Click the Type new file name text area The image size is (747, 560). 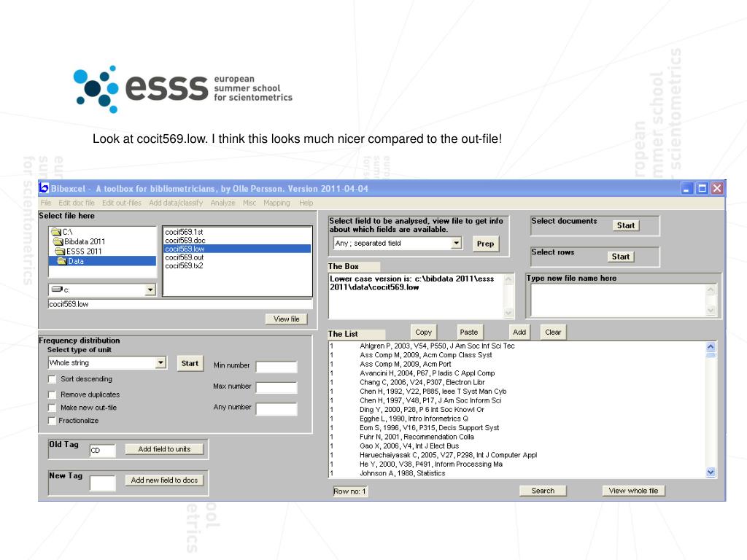point(617,300)
